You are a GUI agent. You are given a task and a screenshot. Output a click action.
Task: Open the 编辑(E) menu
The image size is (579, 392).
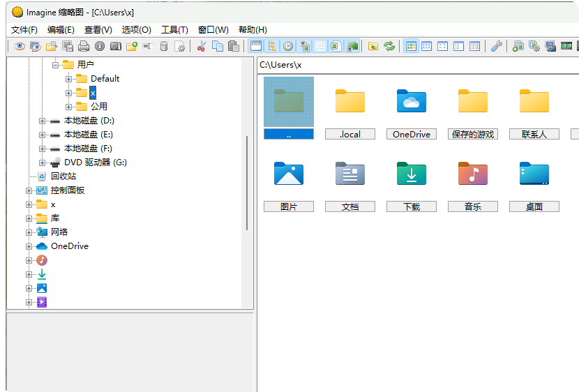tap(61, 30)
